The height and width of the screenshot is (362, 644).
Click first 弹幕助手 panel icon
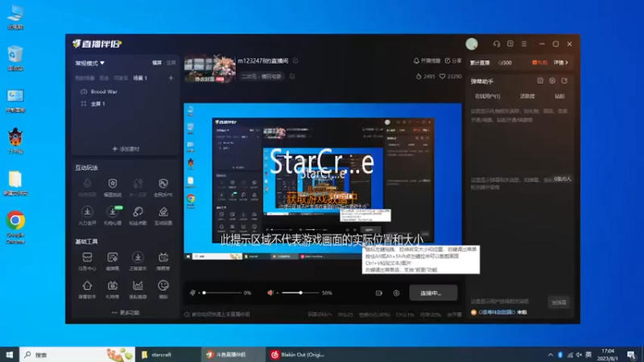point(540,81)
